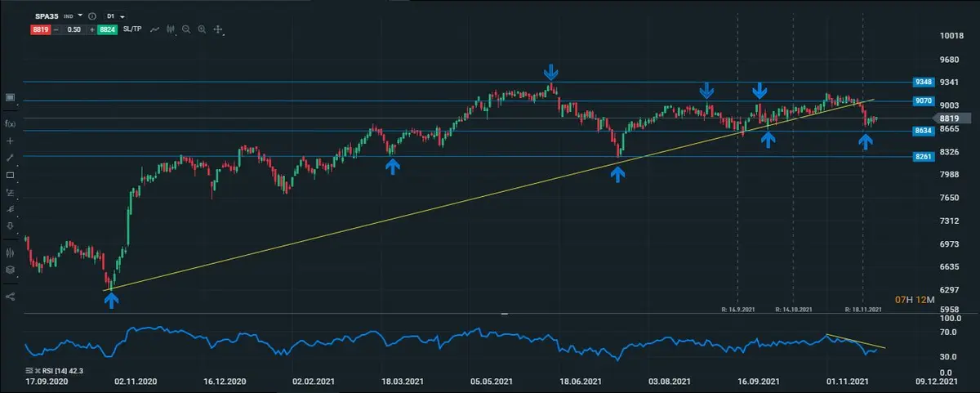
Task: Open the layers icon in the left sidebar
Action: point(11,269)
